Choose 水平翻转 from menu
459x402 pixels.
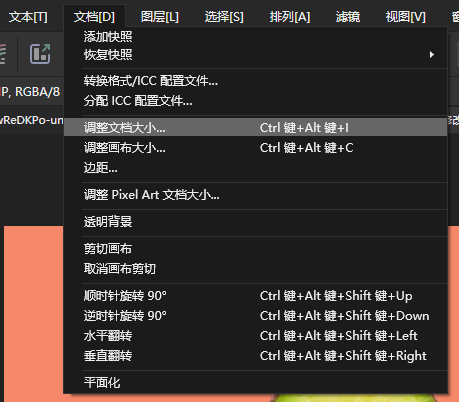pyautogui.click(x=255, y=336)
